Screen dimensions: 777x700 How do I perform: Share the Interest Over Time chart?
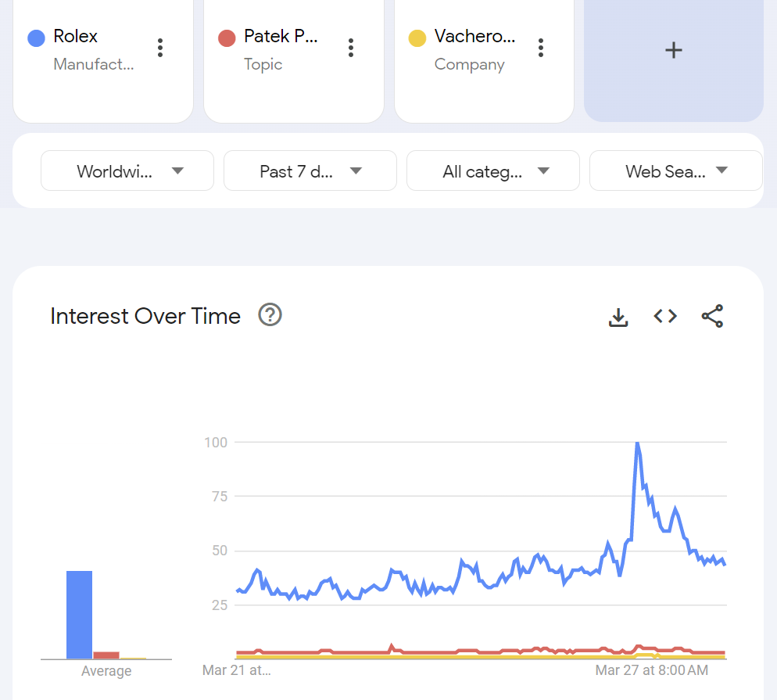tap(712, 316)
